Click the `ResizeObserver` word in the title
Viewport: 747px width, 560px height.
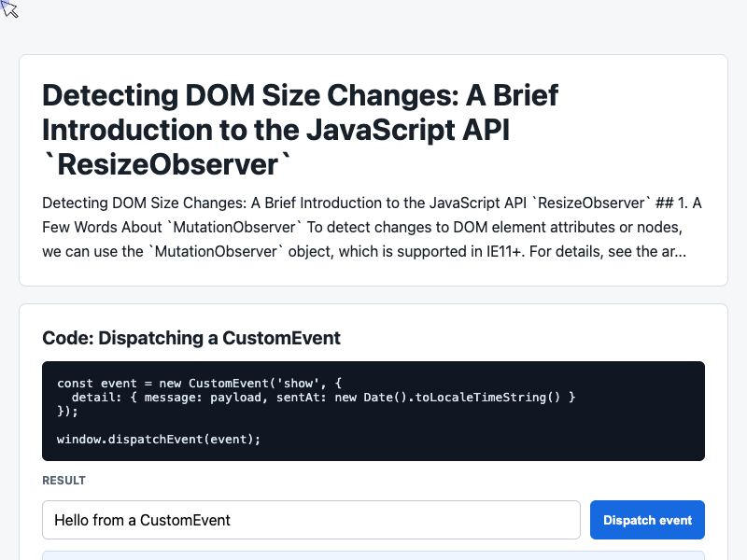pos(167,165)
